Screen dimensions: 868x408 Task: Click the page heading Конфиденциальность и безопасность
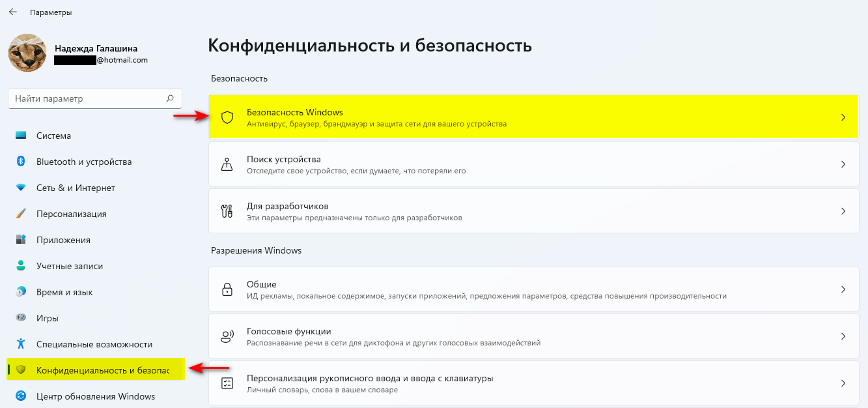pos(370,46)
